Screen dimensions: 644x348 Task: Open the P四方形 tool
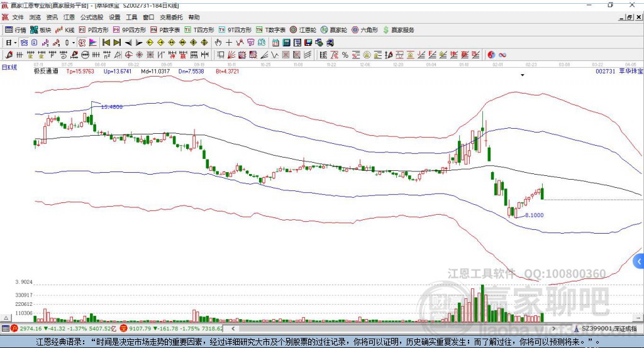94,30
